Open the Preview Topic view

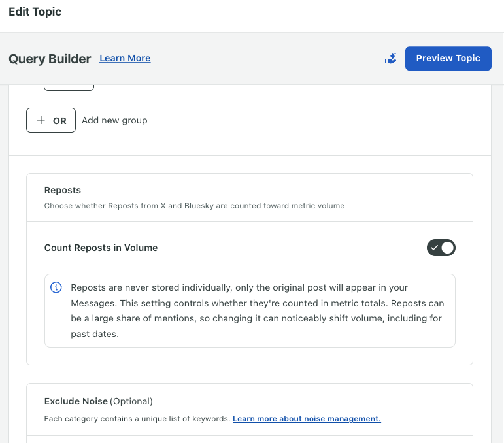tap(448, 58)
